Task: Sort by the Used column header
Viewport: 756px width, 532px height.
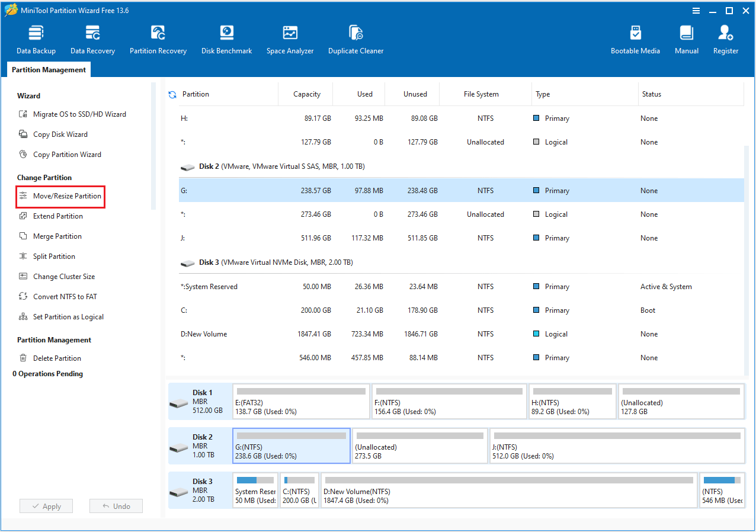Action: (x=359, y=94)
